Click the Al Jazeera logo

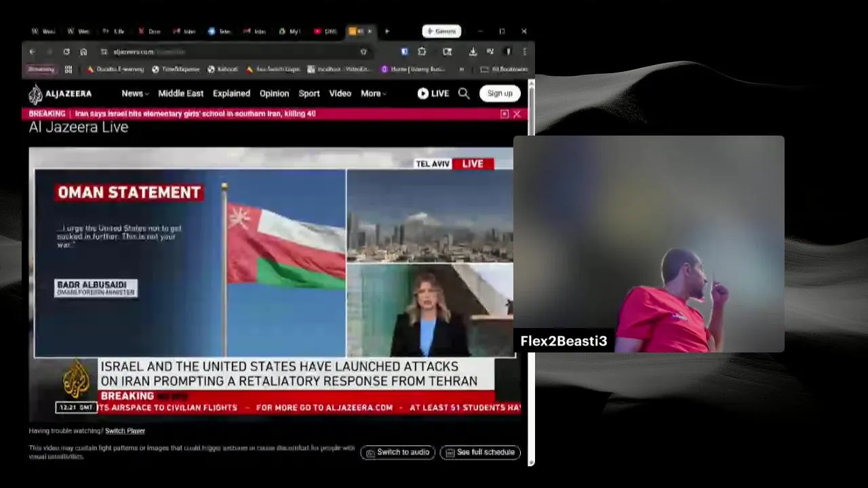tap(60, 94)
